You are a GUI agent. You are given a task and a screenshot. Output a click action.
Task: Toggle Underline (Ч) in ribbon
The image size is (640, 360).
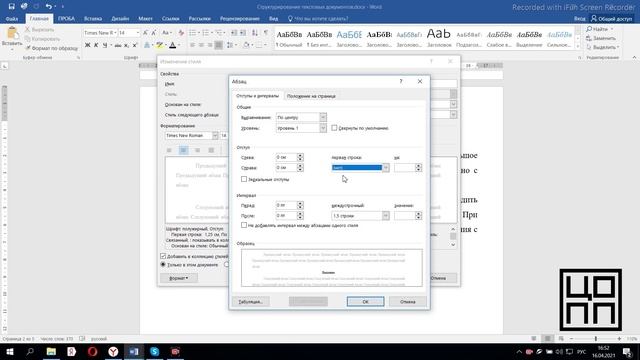point(105,45)
